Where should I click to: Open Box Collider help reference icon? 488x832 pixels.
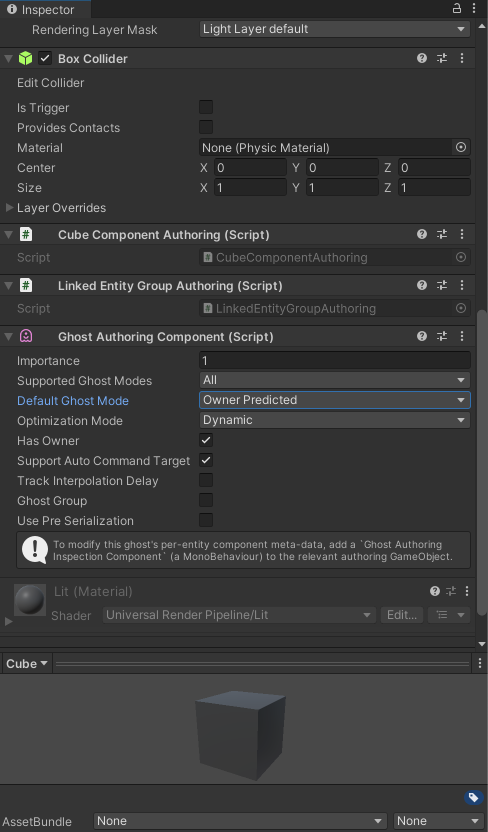coord(422,58)
